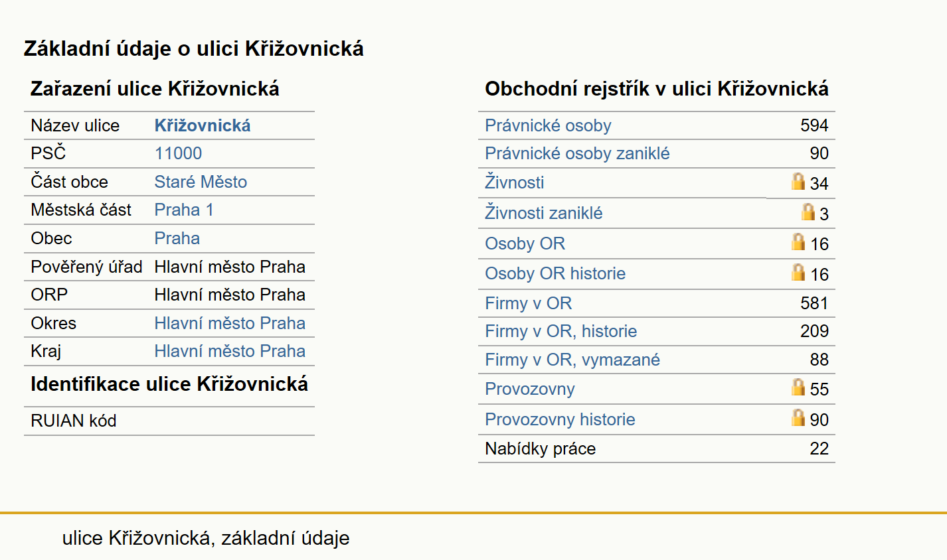947x560 pixels.
Task: Open the Firmy v OR link
Action: [529, 303]
